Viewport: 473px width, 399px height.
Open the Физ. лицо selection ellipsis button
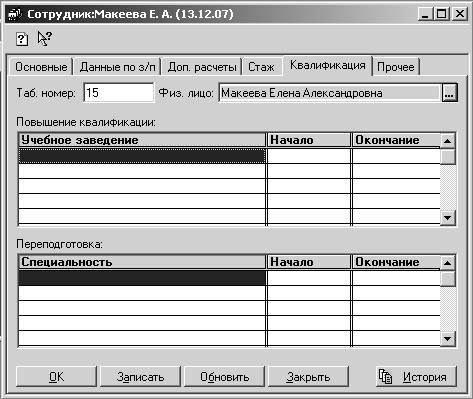pos(449,93)
